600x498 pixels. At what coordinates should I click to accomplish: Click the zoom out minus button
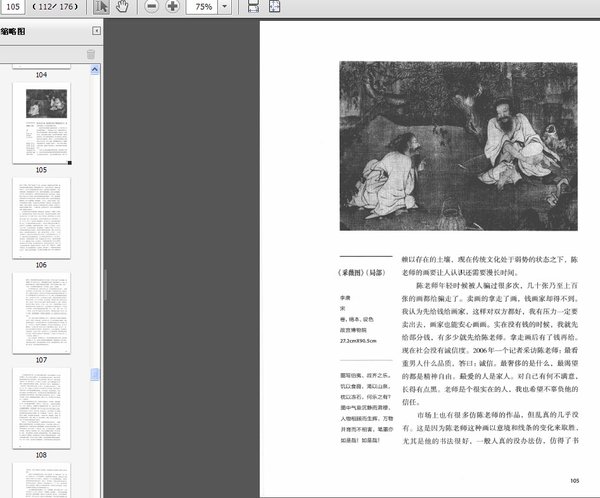point(152,8)
